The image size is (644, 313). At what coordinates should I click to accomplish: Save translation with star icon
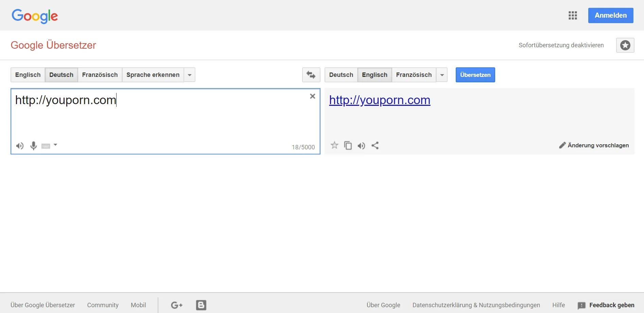[x=334, y=146]
